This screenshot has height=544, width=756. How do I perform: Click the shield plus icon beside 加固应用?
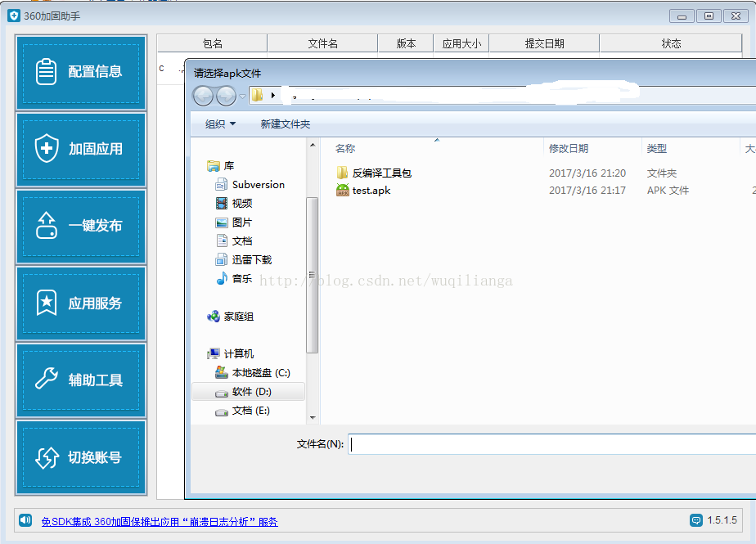click(x=47, y=148)
